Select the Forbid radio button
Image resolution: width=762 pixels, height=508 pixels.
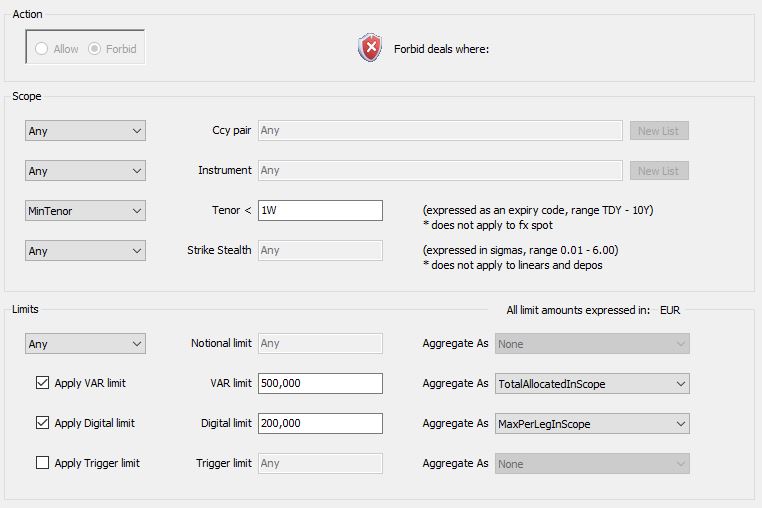tap(94, 49)
